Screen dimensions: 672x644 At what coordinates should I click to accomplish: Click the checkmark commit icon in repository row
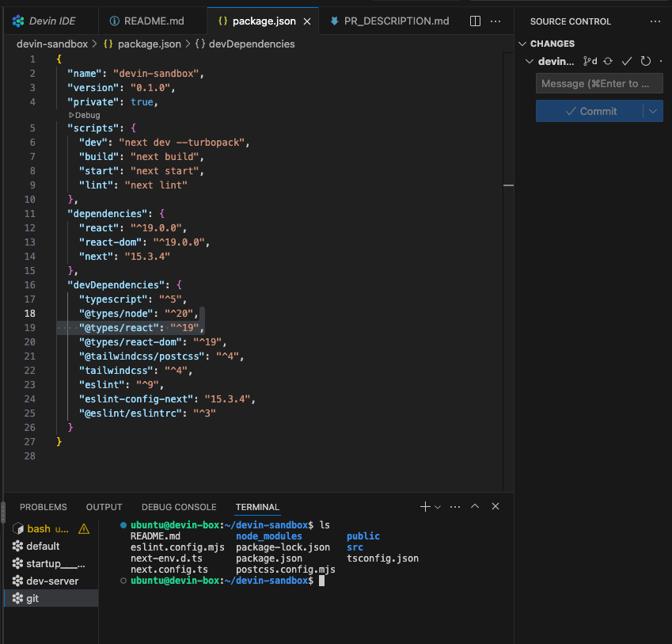[627, 61]
